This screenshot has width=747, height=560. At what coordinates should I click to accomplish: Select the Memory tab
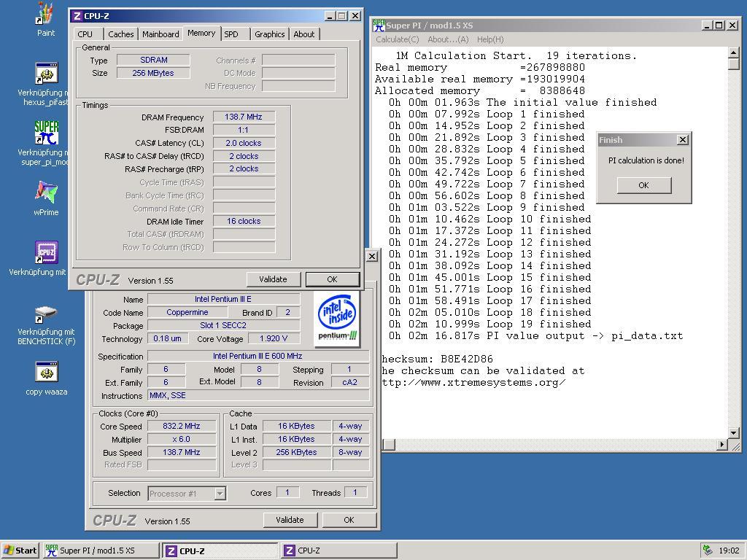pos(201,33)
